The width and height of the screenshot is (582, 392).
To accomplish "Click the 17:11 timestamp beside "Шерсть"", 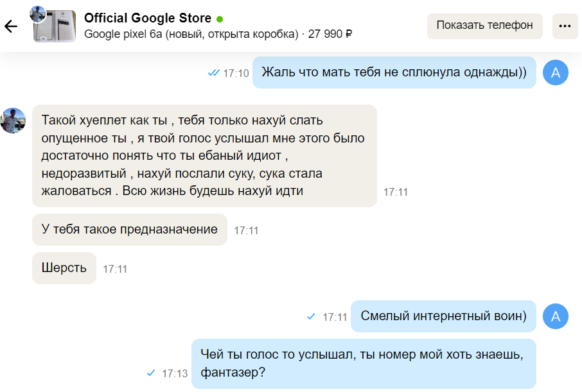I will (x=115, y=269).
